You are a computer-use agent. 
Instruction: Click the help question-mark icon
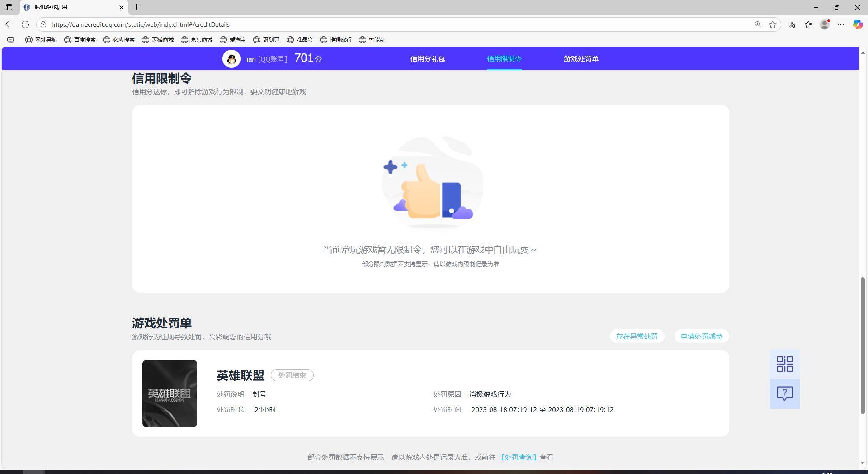[x=784, y=393]
